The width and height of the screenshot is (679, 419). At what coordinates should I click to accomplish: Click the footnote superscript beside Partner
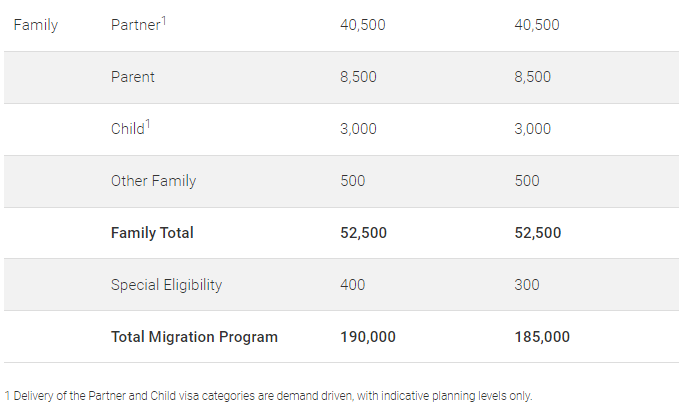click(x=163, y=20)
